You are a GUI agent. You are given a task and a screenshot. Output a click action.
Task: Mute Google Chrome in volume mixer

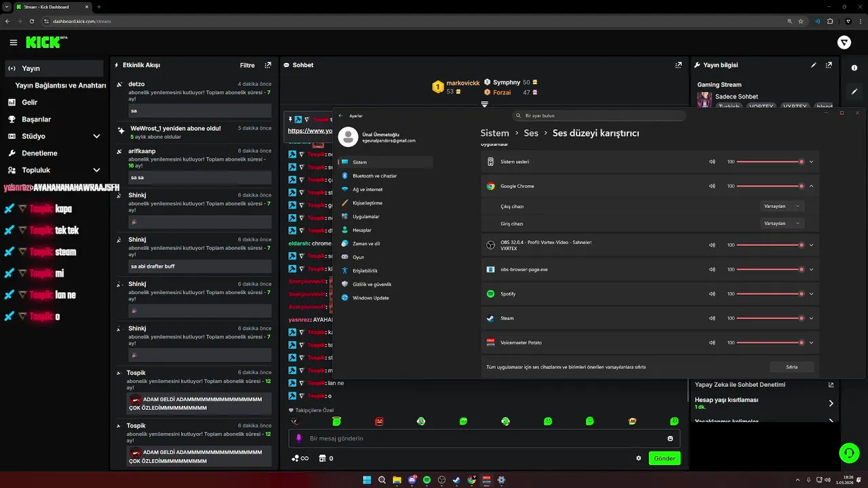click(712, 186)
